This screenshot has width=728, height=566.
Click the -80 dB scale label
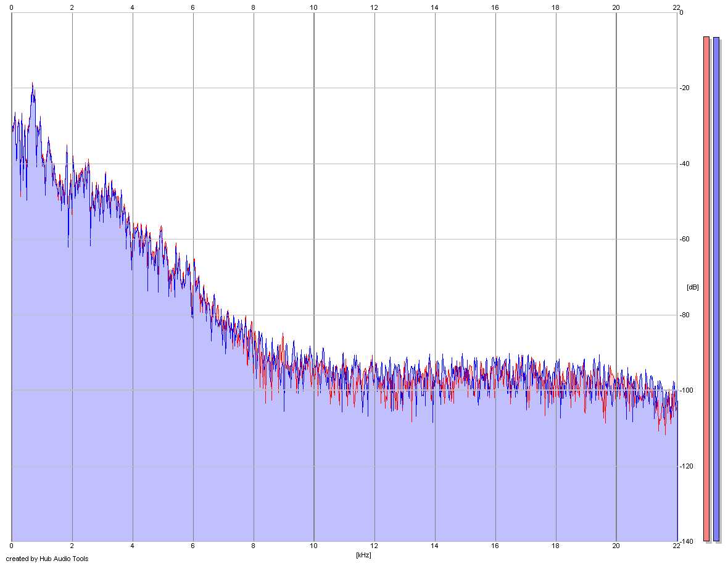click(685, 315)
